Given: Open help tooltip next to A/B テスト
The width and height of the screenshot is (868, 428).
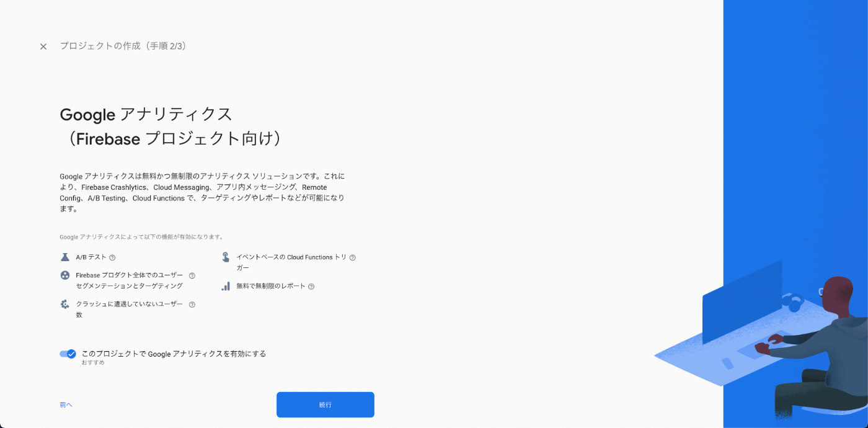Looking at the screenshot, I should [112, 257].
